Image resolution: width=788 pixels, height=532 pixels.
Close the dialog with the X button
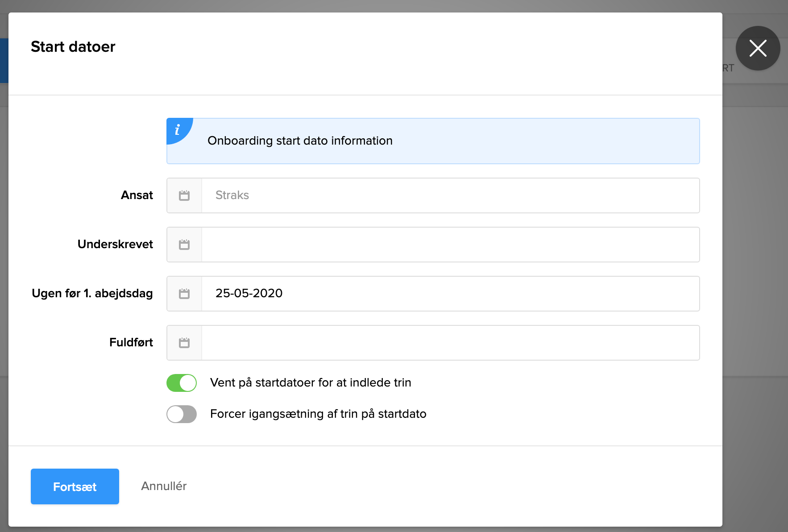pos(758,48)
